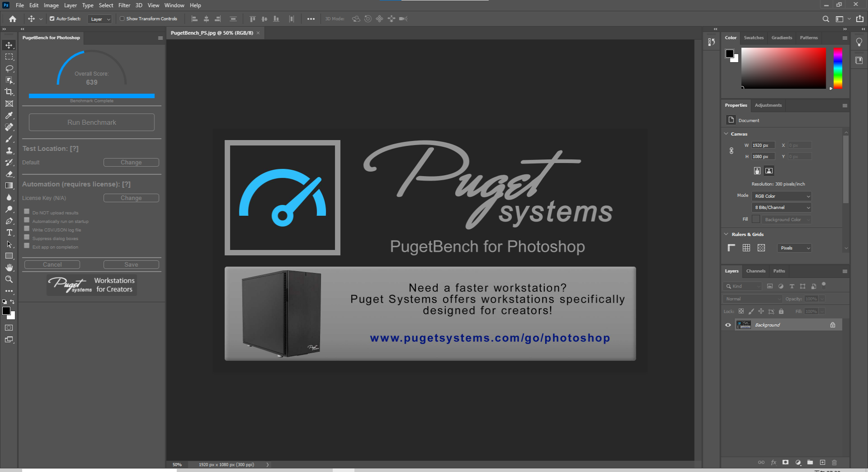This screenshot has height=472, width=868.
Task: Check Automatically run on startup
Action: tap(27, 220)
